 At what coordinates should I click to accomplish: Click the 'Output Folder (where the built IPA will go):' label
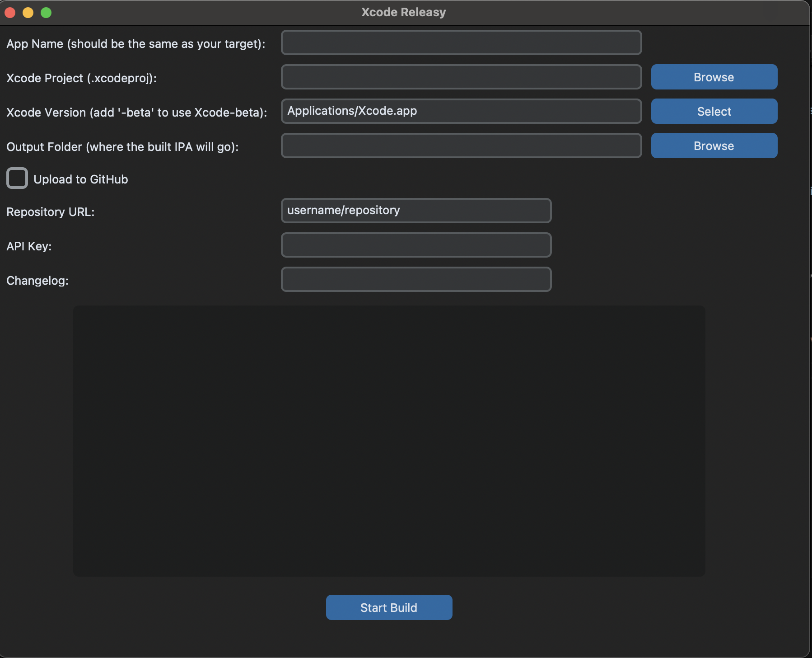pyautogui.click(x=122, y=147)
